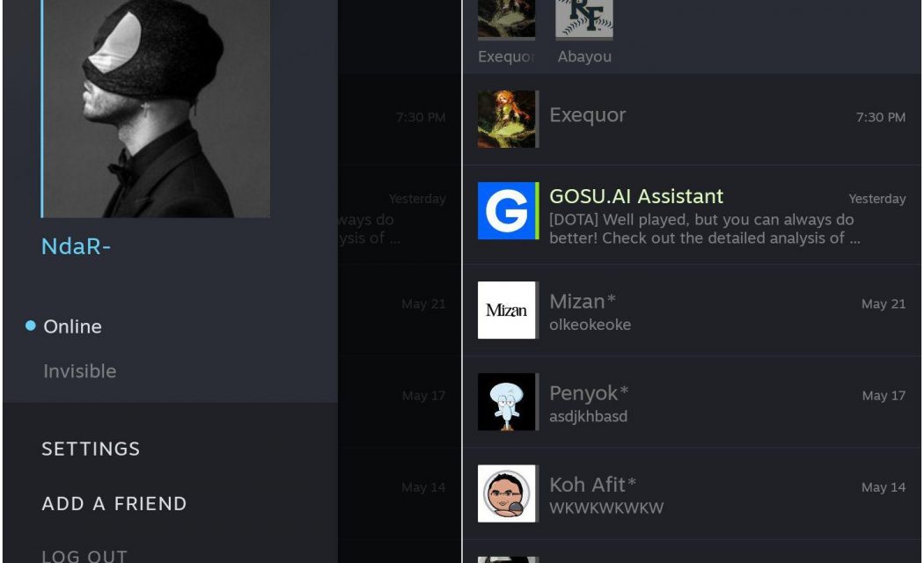Open the Penyok* chat showing asdjkhbasd

tap(692, 402)
